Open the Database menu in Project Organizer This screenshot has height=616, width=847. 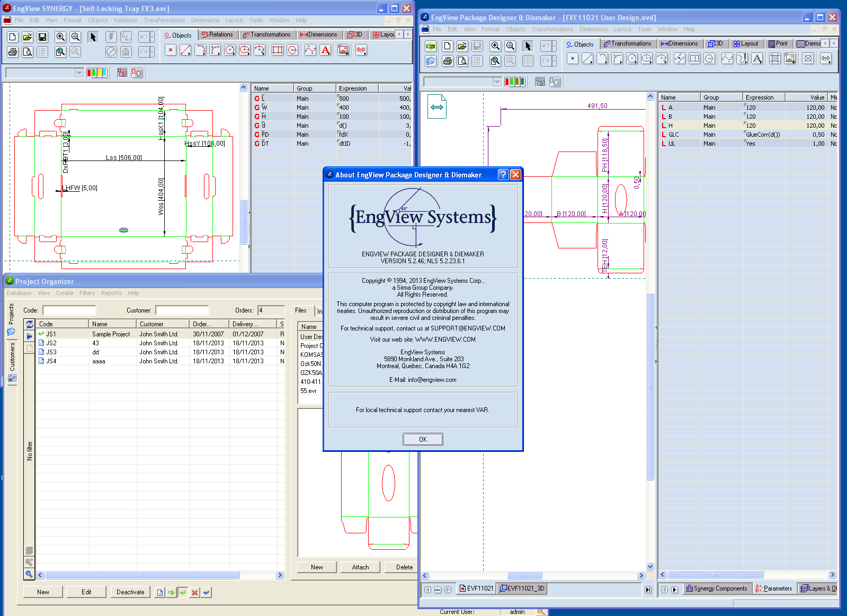(x=19, y=293)
